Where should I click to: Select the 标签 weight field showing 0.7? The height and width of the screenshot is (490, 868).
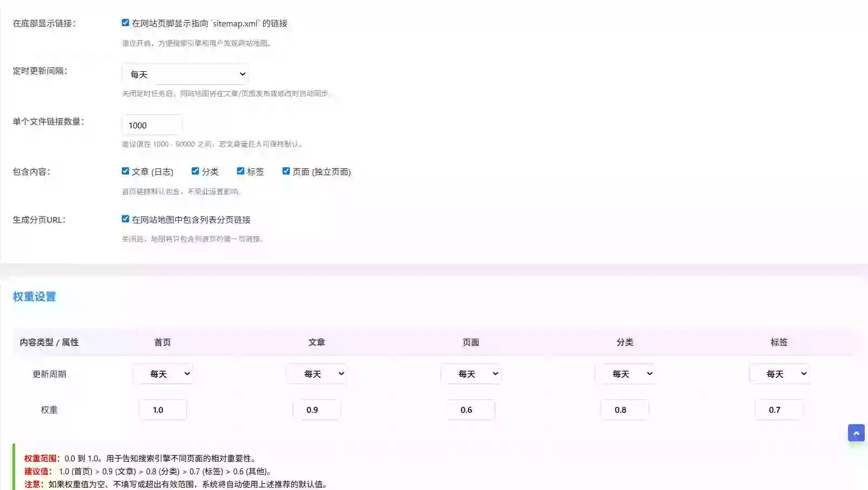[779, 409]
